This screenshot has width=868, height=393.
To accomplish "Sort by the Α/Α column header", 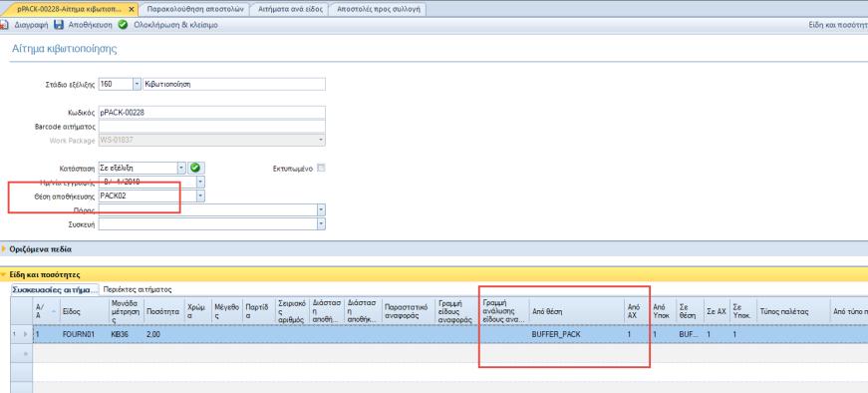I will (x=46, y=311).
